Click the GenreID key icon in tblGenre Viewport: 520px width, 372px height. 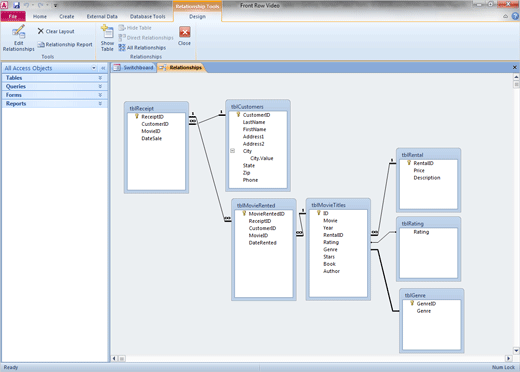(412, 303)
